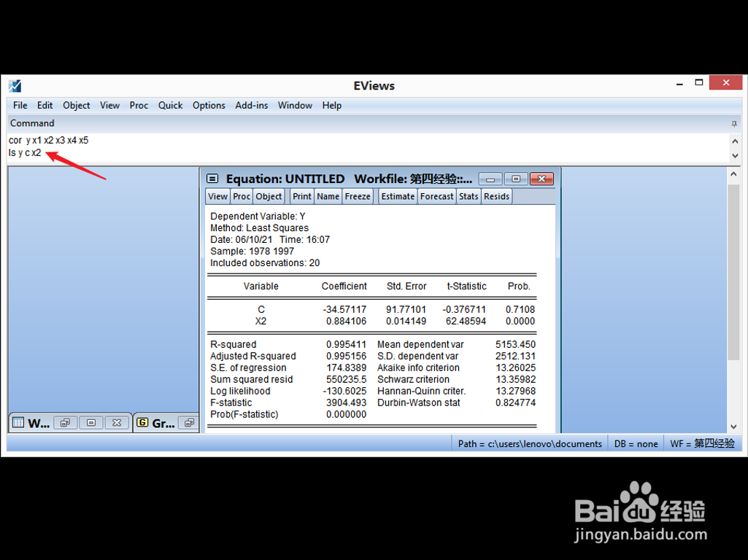This screenshot has width=748, height=560.
Task: Open the Edit menu
Action: pos(45,105)
